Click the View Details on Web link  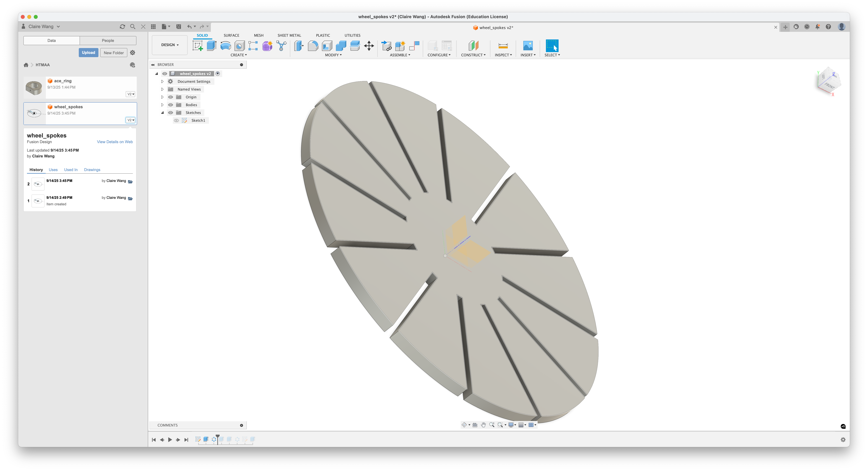click(x=115, y=142)
